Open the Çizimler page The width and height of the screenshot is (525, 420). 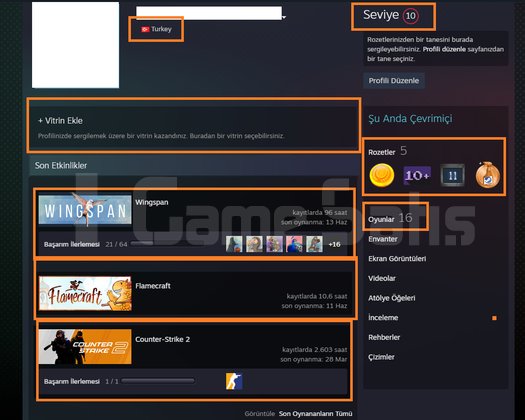(x=381, y=357)
